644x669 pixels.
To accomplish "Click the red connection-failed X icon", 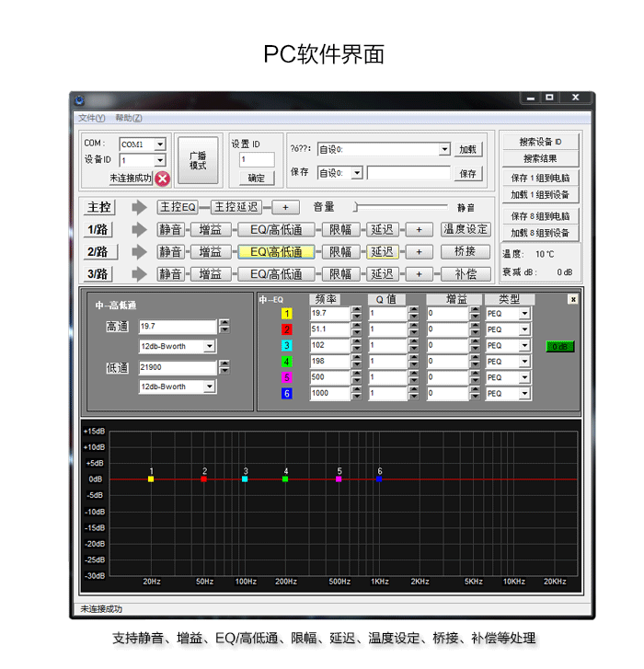I will [163, 179].
